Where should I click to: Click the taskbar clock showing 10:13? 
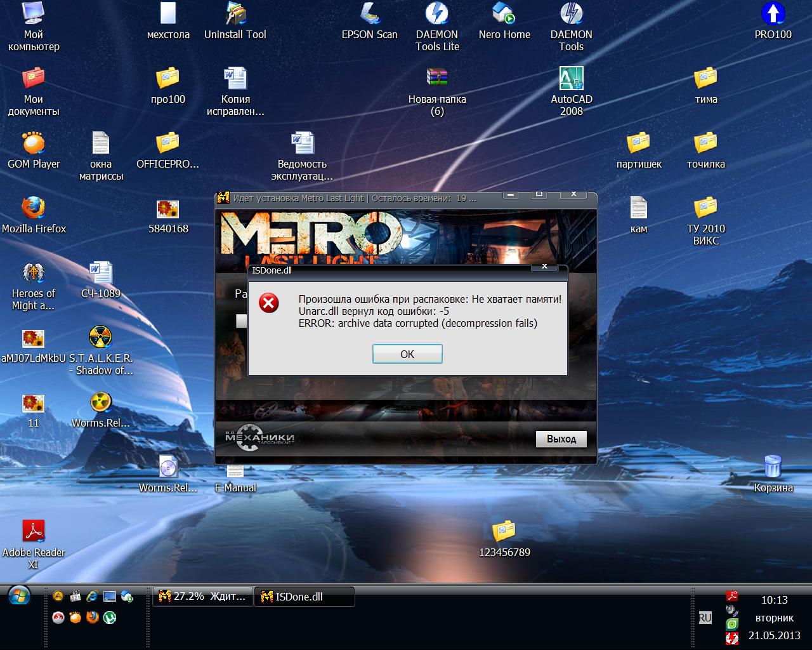[x=774, y=600]
